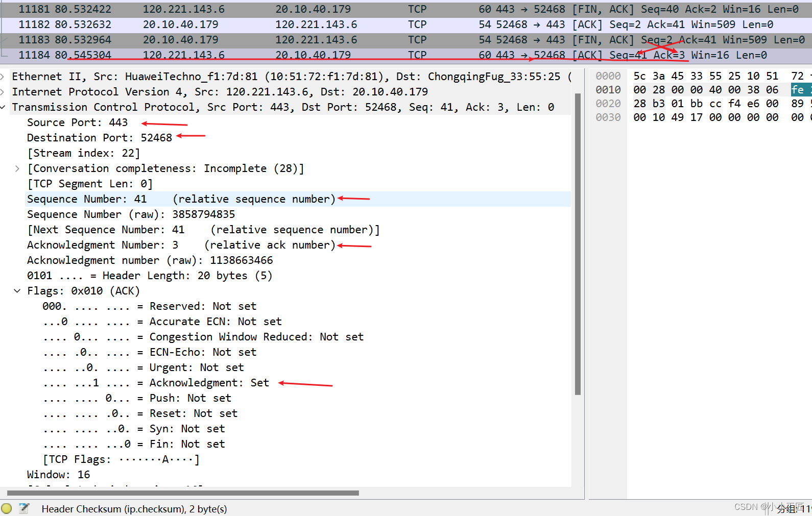Select Fin: Not set flag line
The width and height of the screenshot is (812, 516).
coord(134,444)
